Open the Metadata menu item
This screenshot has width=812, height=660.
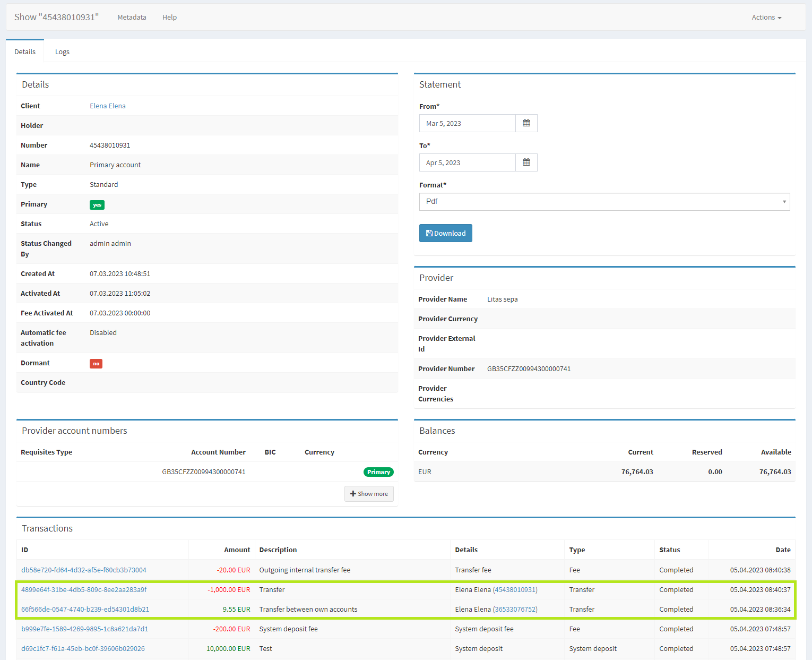132,18
